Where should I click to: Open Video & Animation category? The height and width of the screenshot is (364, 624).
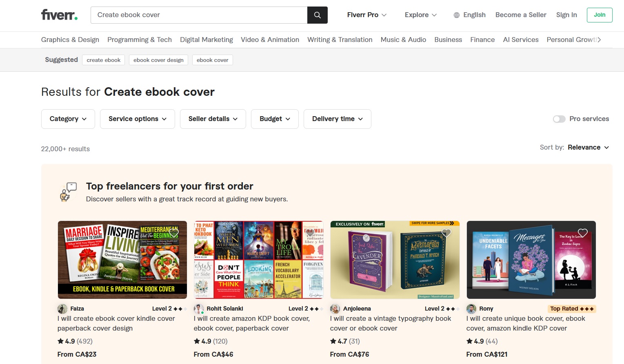[270, 40]
